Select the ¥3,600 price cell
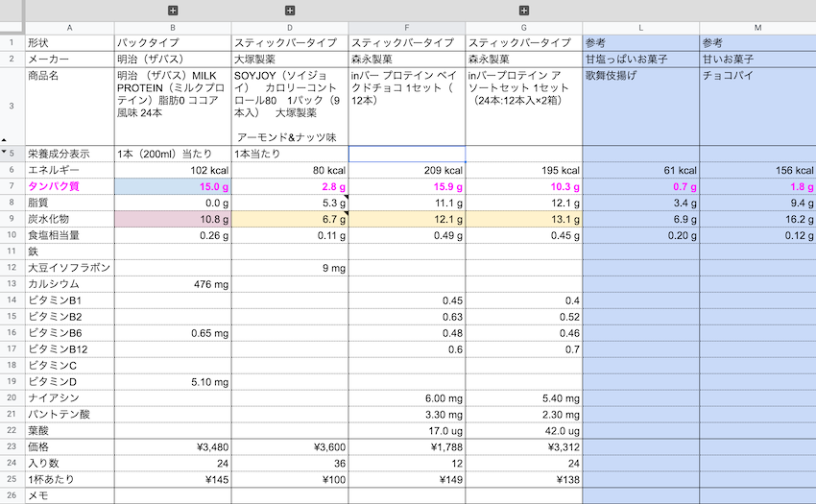Viewport: 816px width, 504px height. [290, 446]
